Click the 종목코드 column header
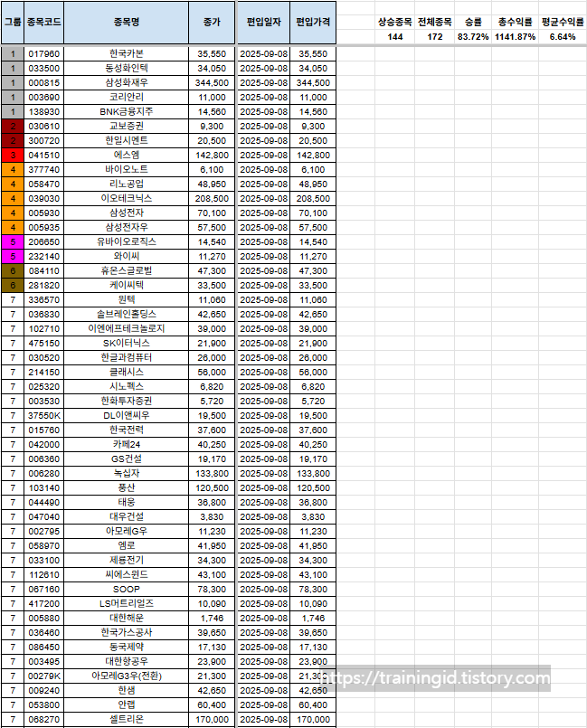 [43, 23]
